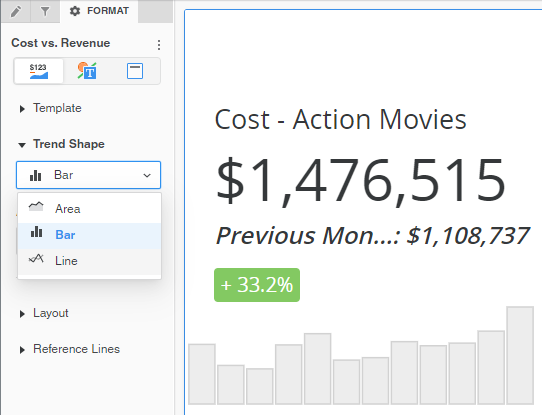Choose Bar from the trend shape list

[x=90, y=235]
